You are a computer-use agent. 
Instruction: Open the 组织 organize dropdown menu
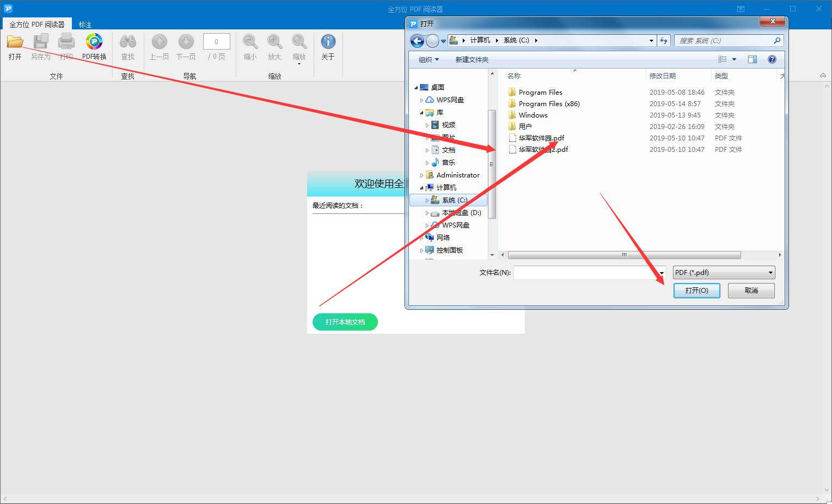click(429, 60)
